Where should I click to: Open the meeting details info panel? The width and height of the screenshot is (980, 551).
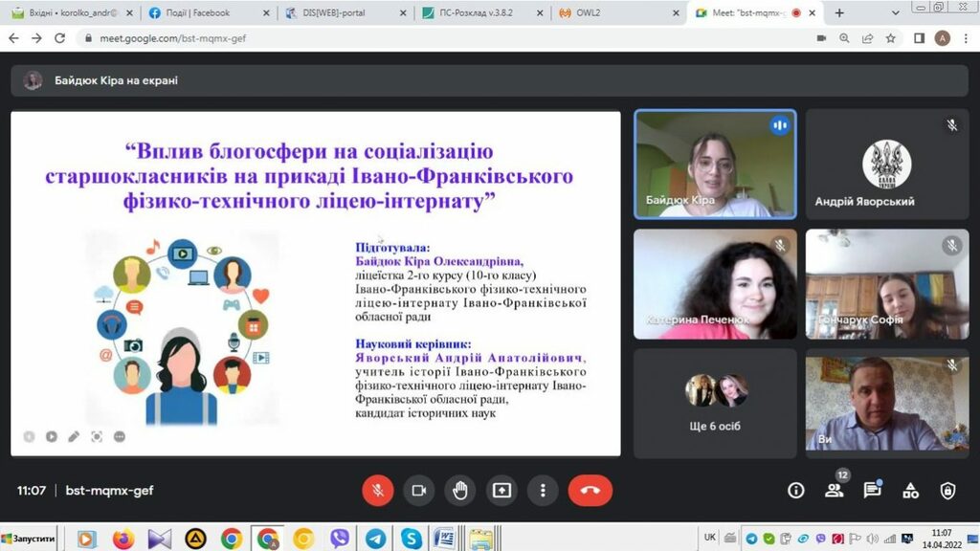point(795,491)
